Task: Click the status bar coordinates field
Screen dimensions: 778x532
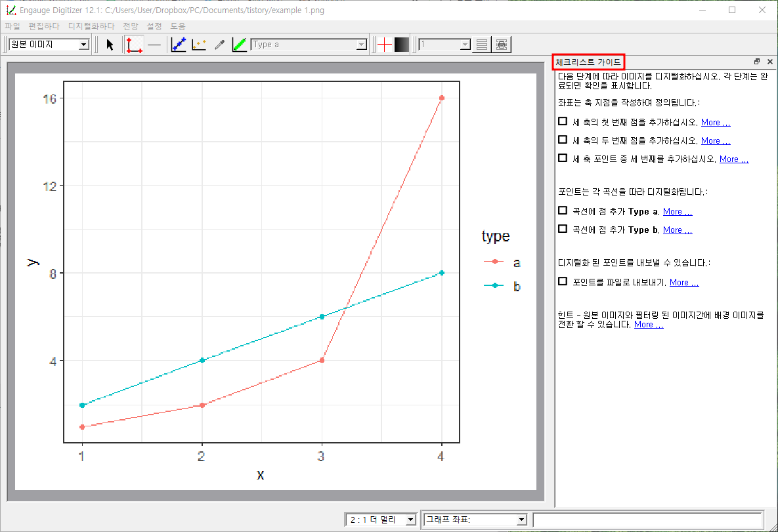Action: (x=647, y=520)
